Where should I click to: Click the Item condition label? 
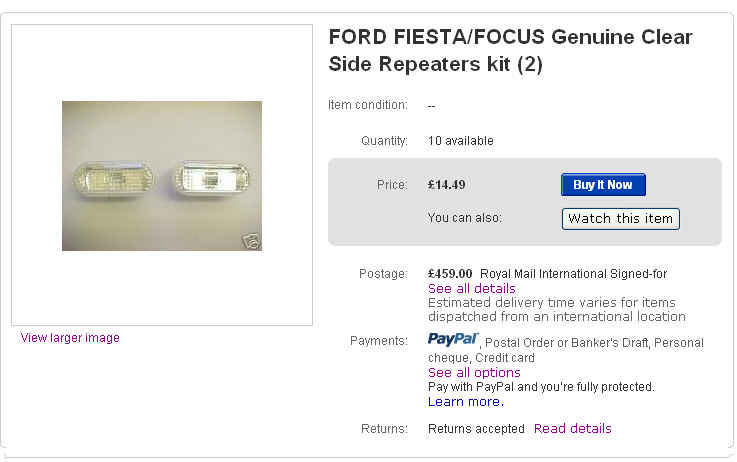[x=367, y=105]
